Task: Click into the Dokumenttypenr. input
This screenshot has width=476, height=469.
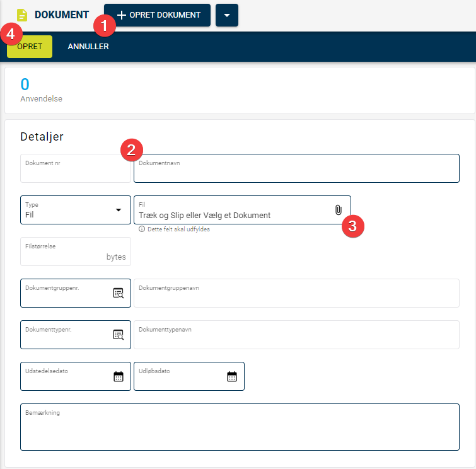Action: point(76,335)
